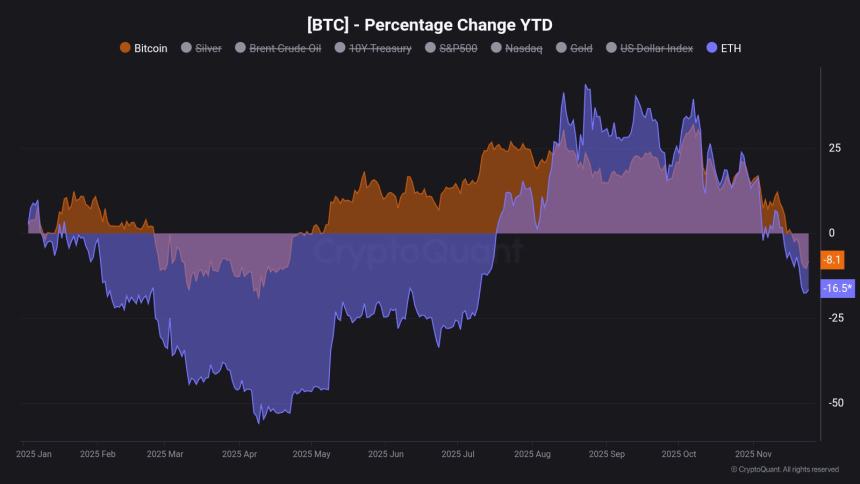The width and height of the screenshot is (860, 484).
Task: Click the 2025 Jan axis label
Action: click(34, 454)
